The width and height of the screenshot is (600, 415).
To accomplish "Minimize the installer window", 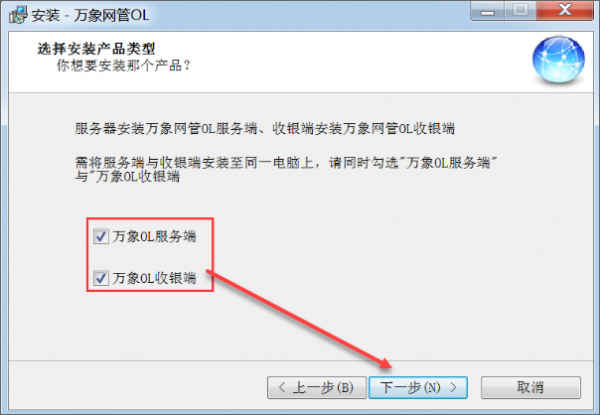I will coord(488,11).
